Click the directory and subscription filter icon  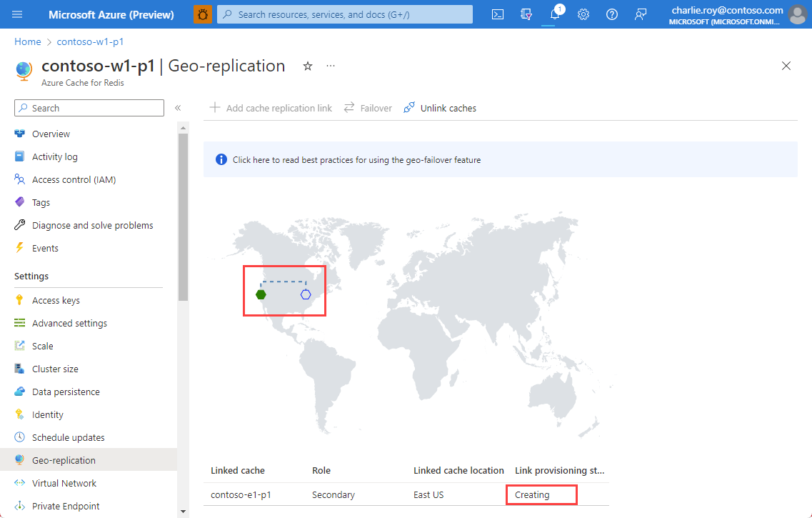pyautogui.click(x=526, y=14)
